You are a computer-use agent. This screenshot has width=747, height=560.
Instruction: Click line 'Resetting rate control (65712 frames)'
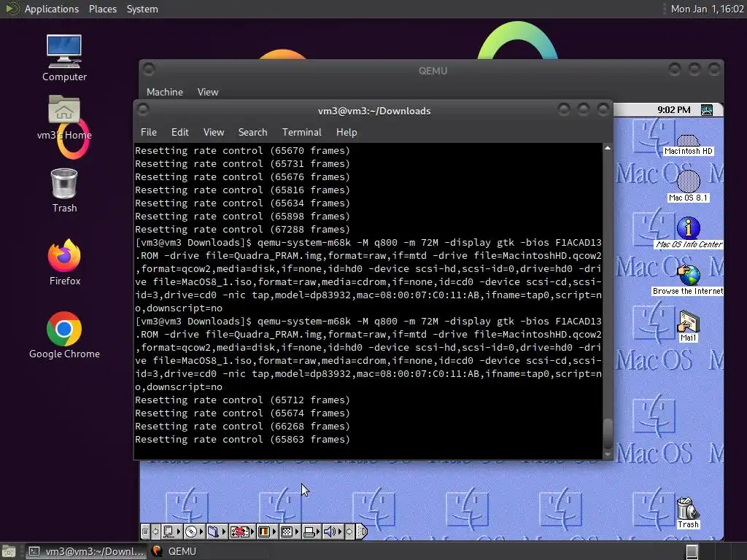(242, 400)
